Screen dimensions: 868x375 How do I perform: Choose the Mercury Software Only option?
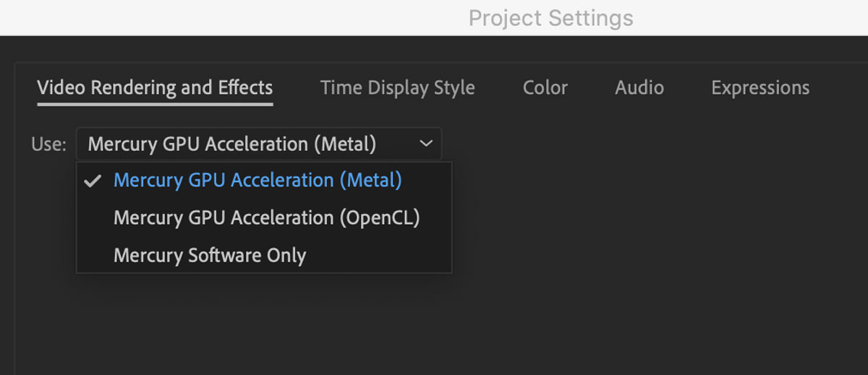(x=210, y=255)
